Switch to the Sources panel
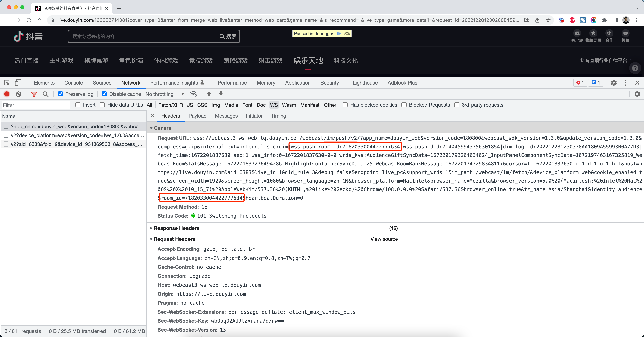Image resolution: width=644 pixels, height=337 pixels. [102, 83]
